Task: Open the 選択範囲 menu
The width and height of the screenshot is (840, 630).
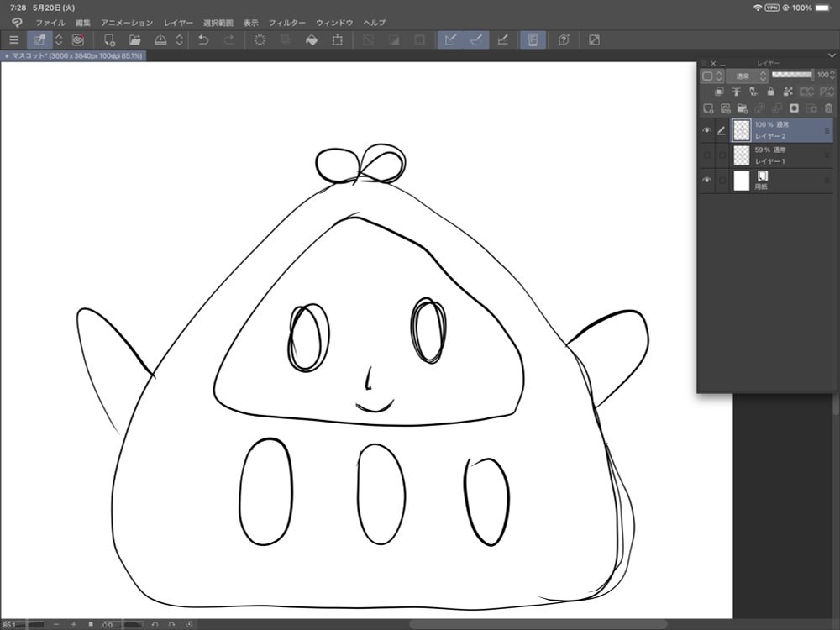Action: 218,23
